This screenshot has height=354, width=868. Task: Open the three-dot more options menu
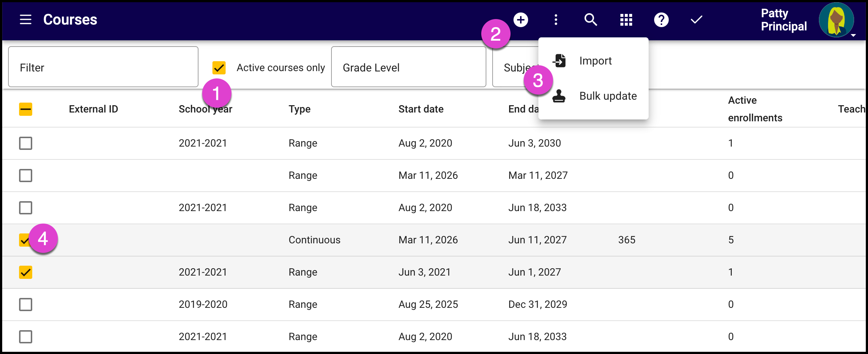pyautogui.click(x=556, y=20)
